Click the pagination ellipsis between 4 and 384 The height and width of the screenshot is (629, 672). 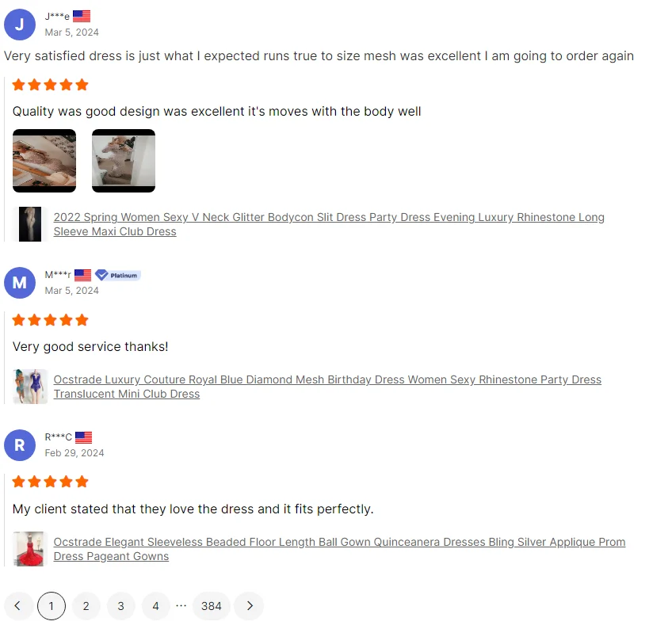[x=181, y=605]
